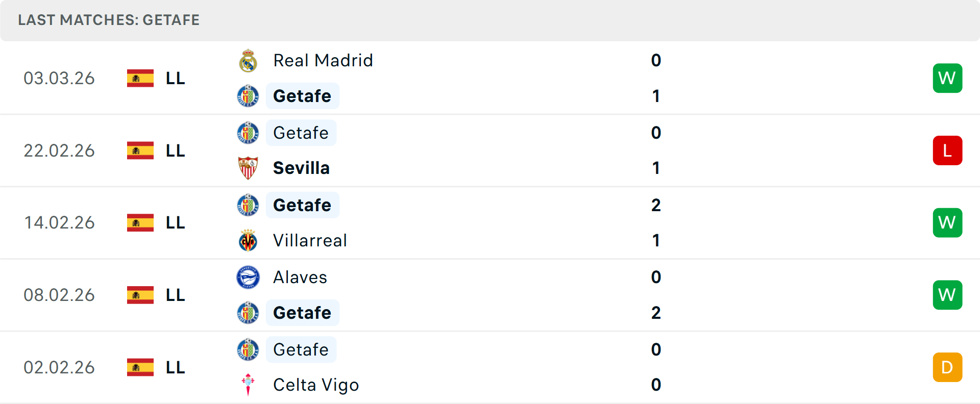Image resolution: width=980 pixels, height=404 pixels.
Task: Click Spain flag beside the 22.02.26 match
Action: [140, 150]
